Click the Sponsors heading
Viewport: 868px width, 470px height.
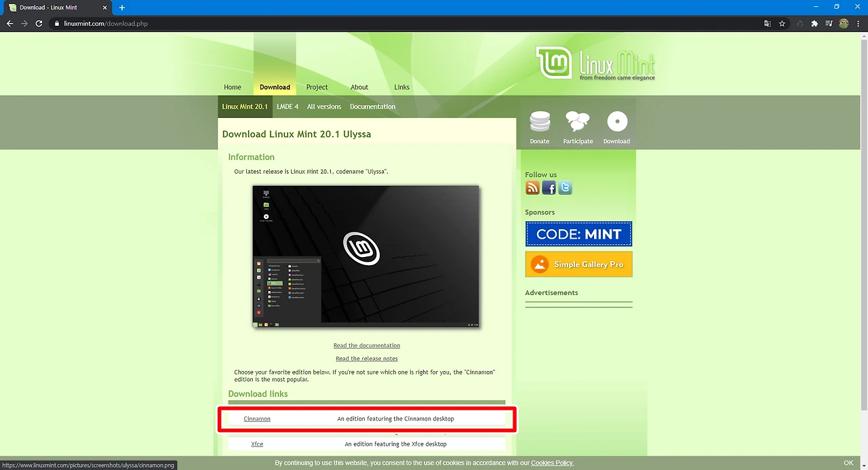[540, 212]
